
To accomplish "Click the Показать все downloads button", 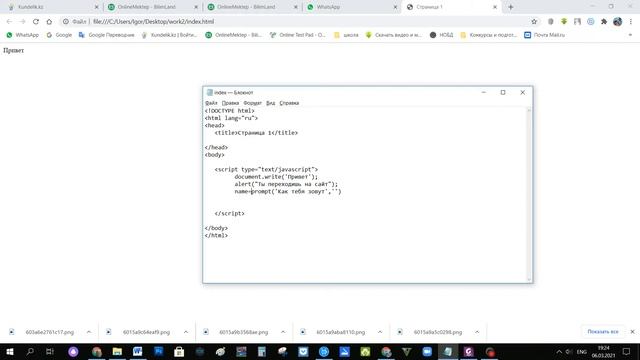I will click(603, 331).
